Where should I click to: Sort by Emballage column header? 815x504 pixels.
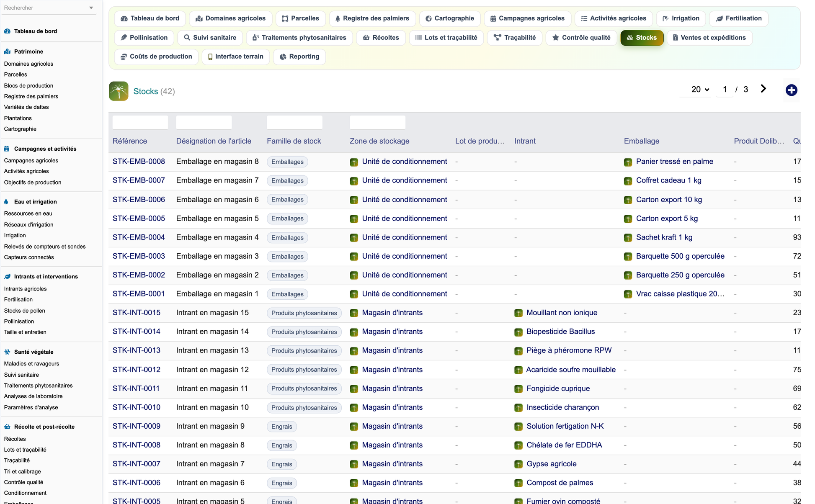click(642, 141)
